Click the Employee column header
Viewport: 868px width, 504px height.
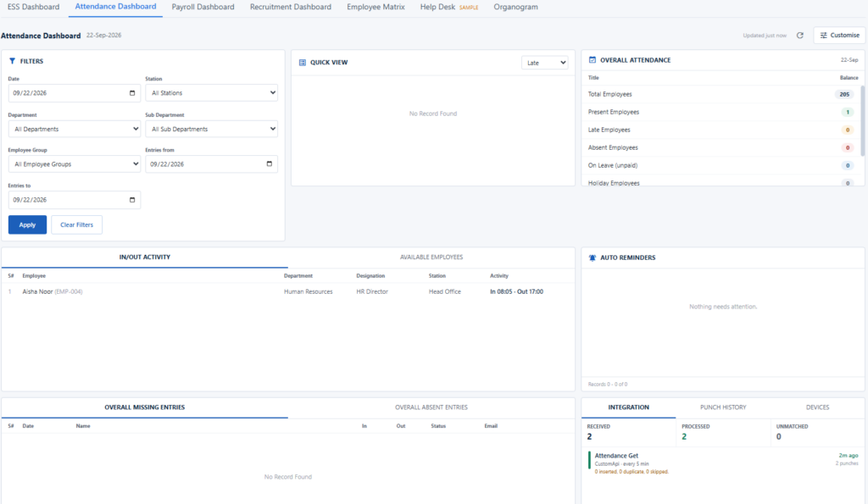pyautogui.click(x=34, y=275)
